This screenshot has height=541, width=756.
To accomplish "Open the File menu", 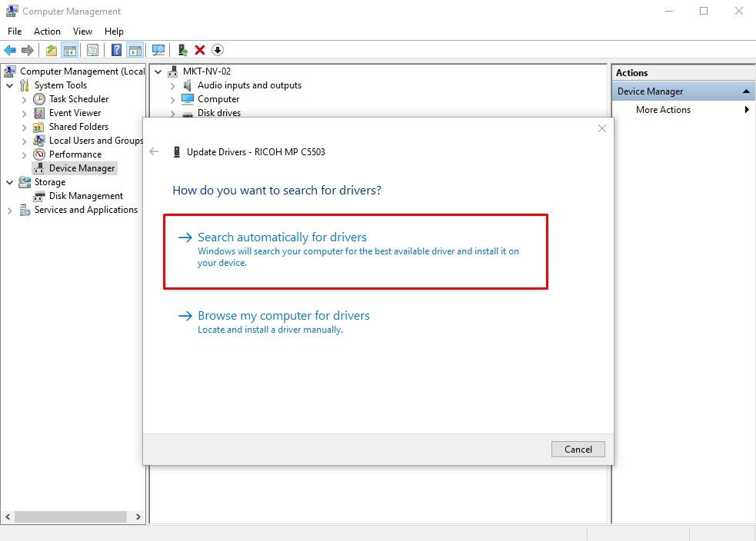I will pos(15,32).
